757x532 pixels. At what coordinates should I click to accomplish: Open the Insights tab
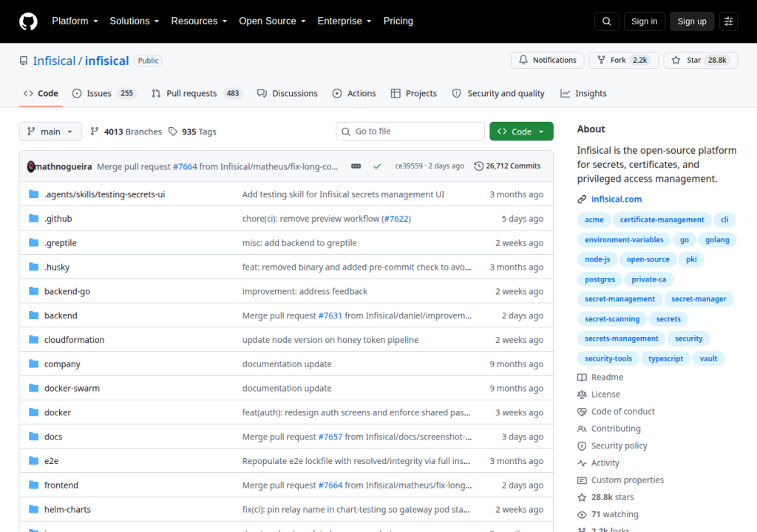coord(583,93)
